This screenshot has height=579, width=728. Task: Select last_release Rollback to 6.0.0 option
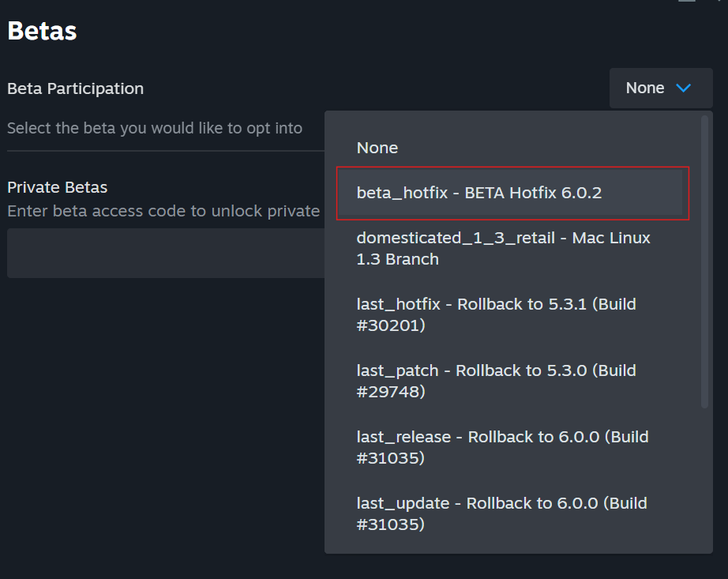coord(513,448)
